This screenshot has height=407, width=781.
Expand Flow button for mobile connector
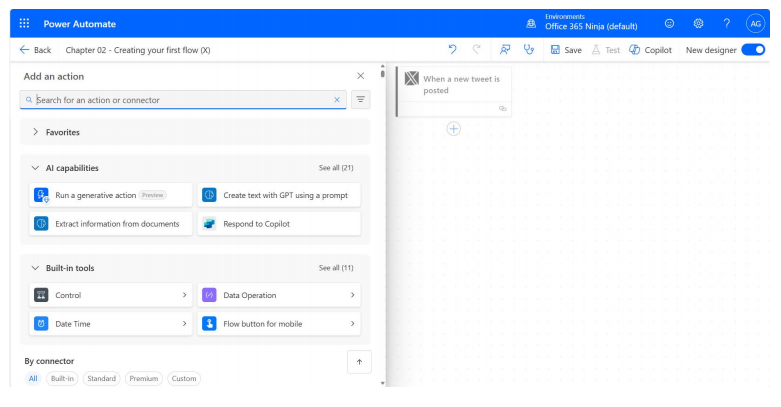279,324
